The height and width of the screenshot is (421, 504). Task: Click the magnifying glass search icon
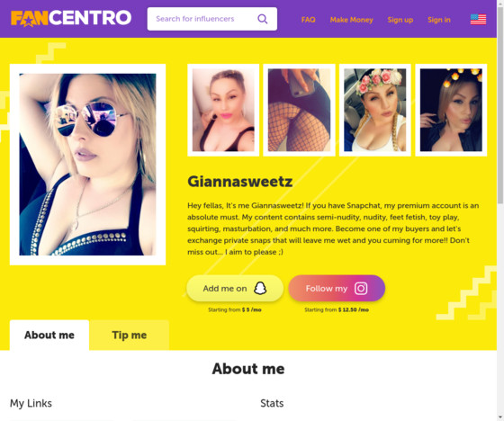coord(263,19)
